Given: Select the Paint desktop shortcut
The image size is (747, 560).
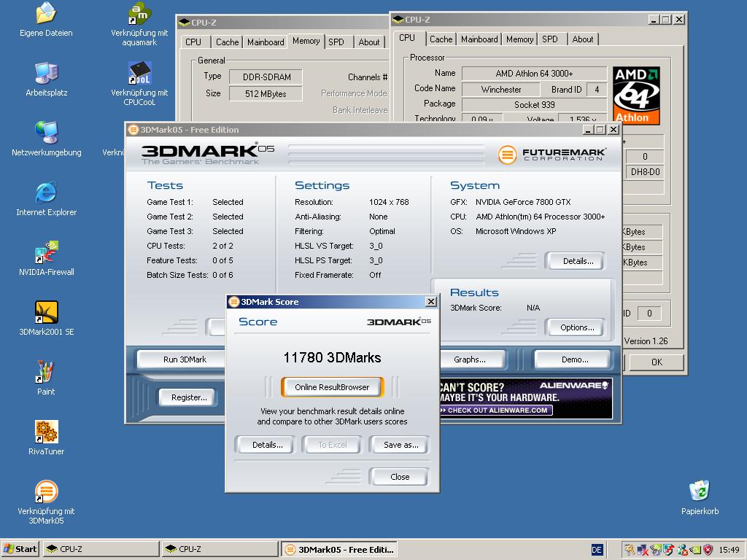Looking at the screenshot, I should (46, 372).
